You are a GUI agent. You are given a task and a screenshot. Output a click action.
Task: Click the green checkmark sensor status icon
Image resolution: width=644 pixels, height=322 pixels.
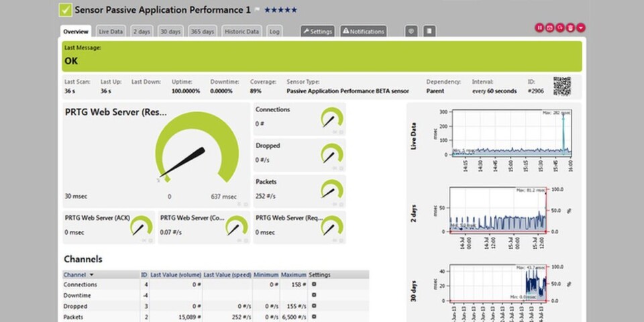coord(65,10)
